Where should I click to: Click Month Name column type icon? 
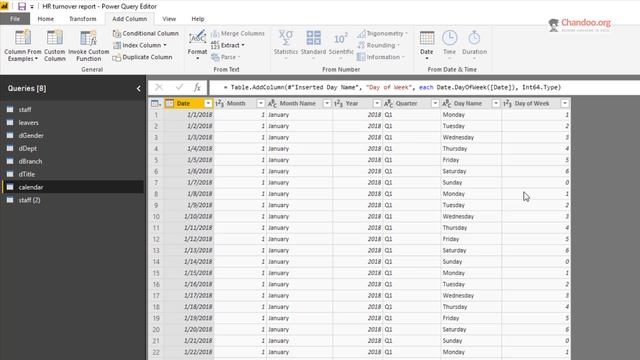coord(272,104)
